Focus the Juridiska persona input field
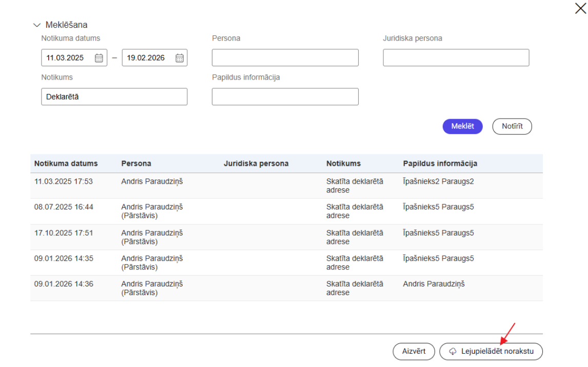Screen dimensions: 588x367 pyautogui.click(x=456, y=58)
